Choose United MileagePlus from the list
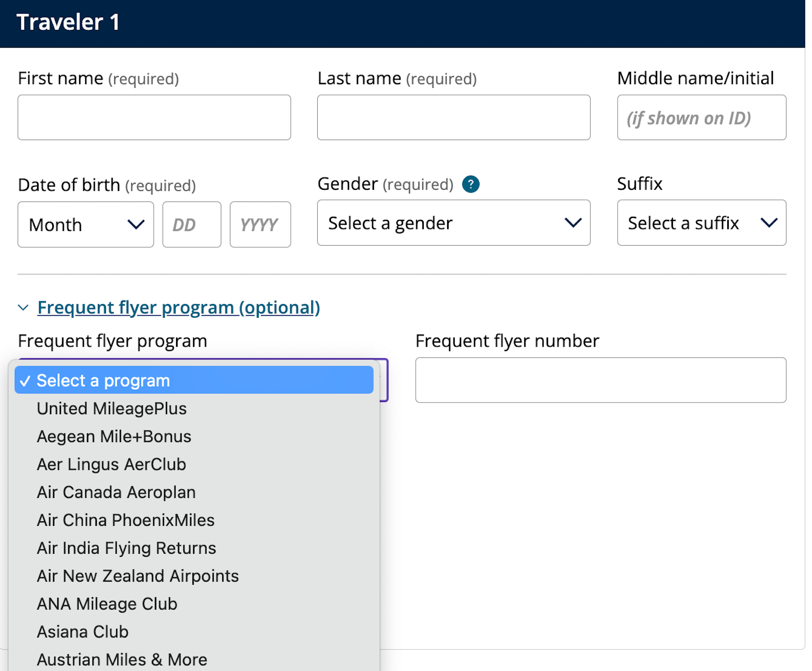812x671 pixels. coord(112,409)
